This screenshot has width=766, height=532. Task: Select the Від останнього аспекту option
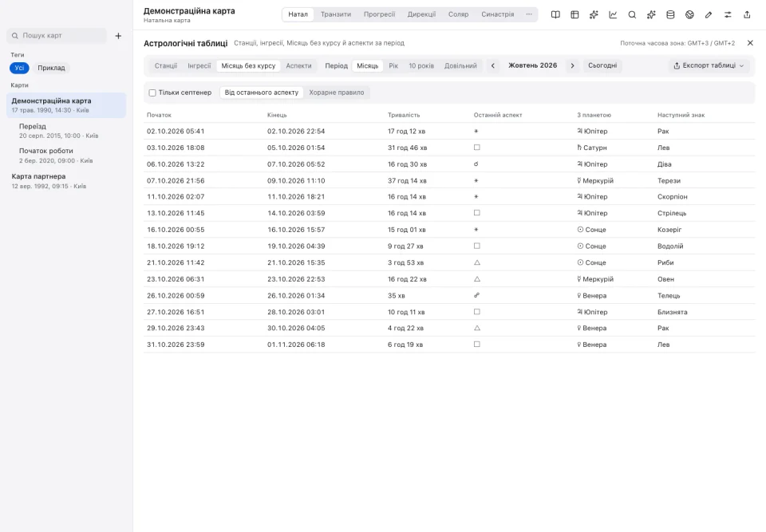(x=262, y=93)
